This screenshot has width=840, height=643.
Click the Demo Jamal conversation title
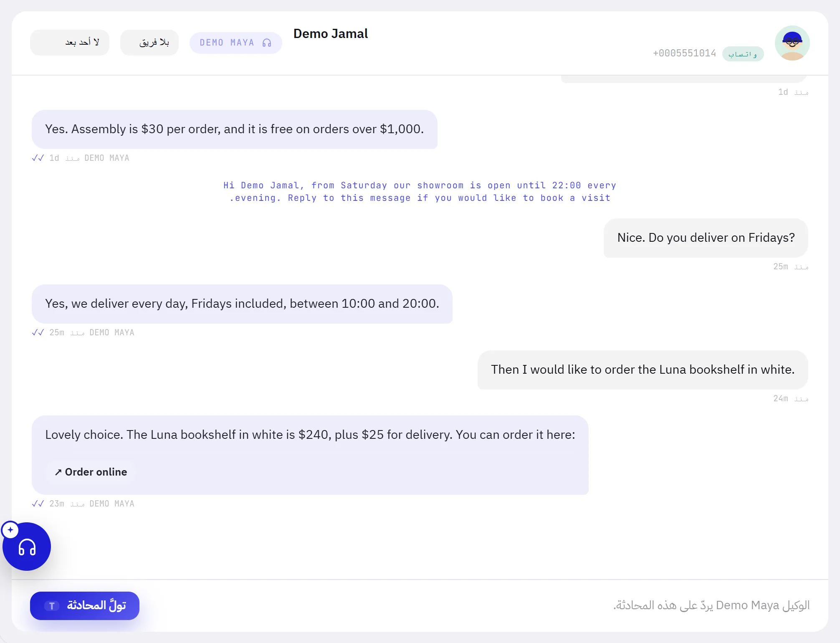coord(331,34)
